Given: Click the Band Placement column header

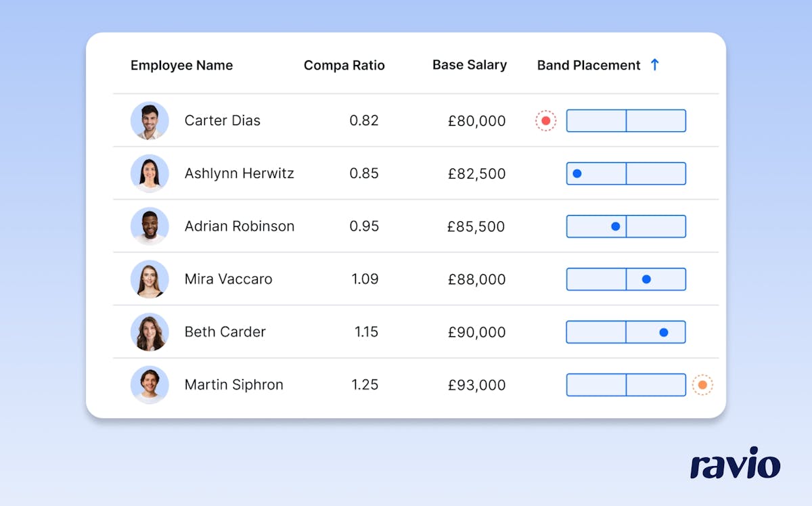Looking at the screenshot, I should point(588,65).
